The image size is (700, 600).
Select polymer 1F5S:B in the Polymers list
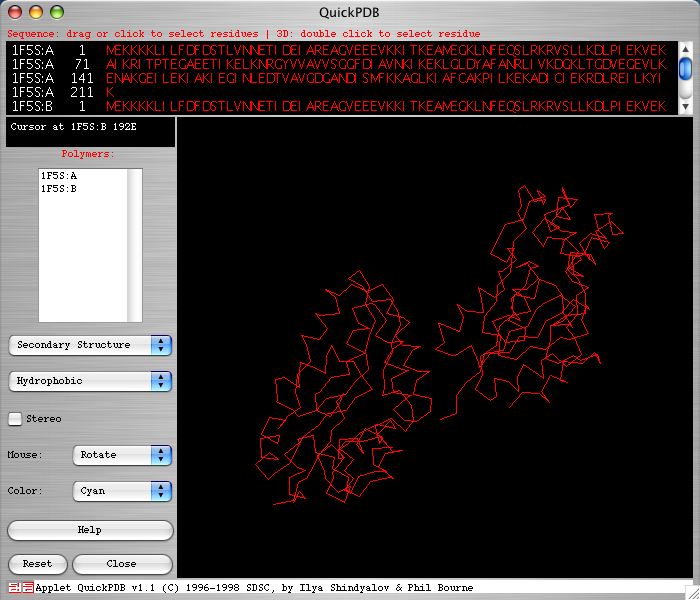(58, 189)
